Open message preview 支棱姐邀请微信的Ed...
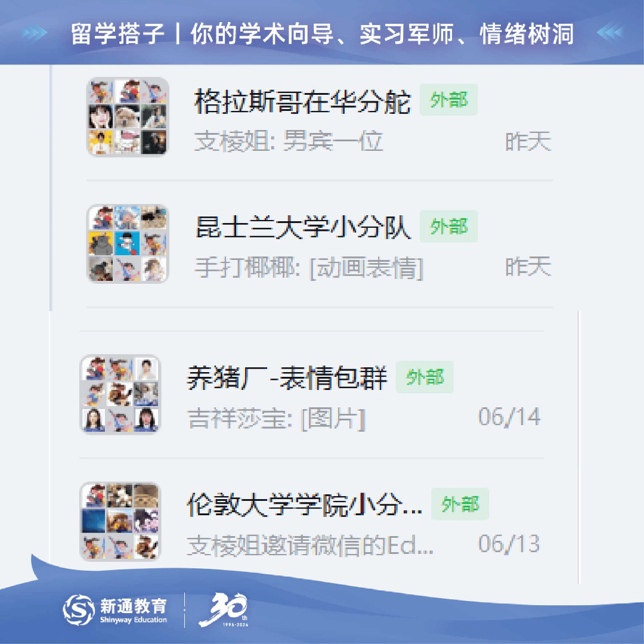 click(x=310, y=546)
